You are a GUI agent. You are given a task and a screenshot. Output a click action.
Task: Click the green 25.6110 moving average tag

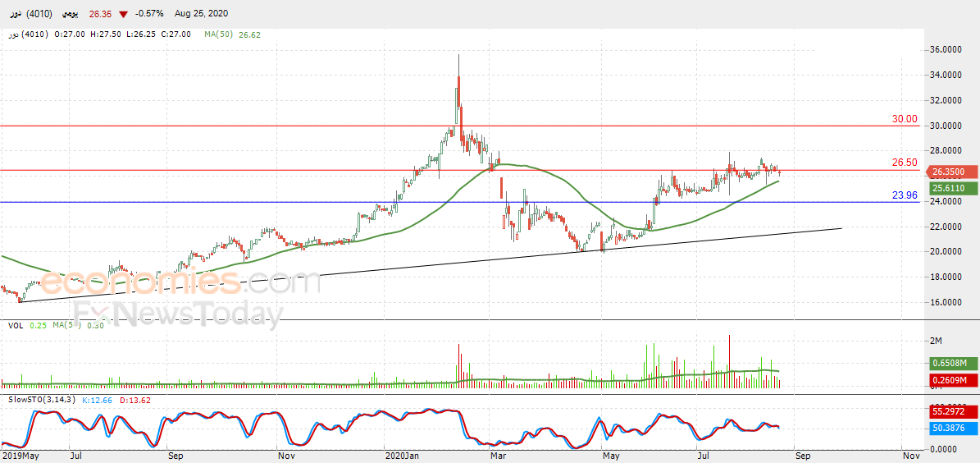tap(951, 188)
